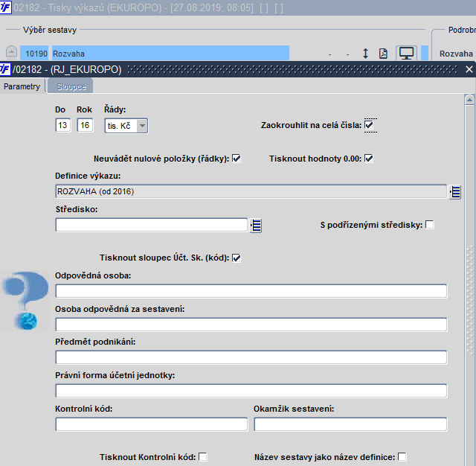Switch to the Parametry tab
Screen dimensions: 476x466
point(22,86)
